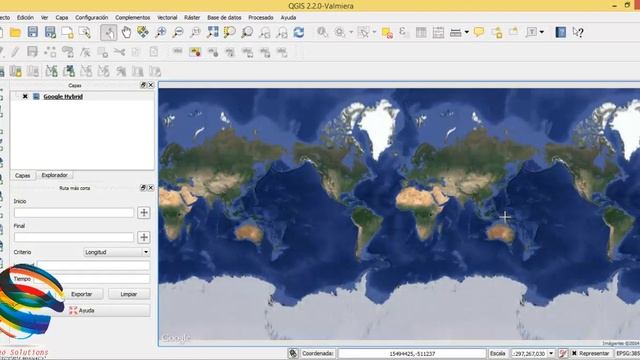Activate the What's This cursor icon
The width and height of the screenshot is (640, 360).
[578, 32]
